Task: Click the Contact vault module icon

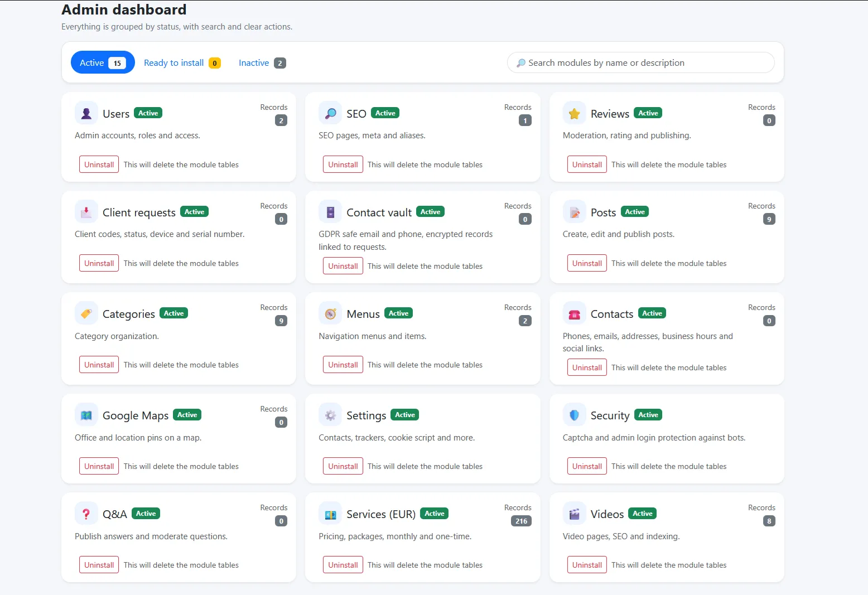Action: tap(330, 212)
